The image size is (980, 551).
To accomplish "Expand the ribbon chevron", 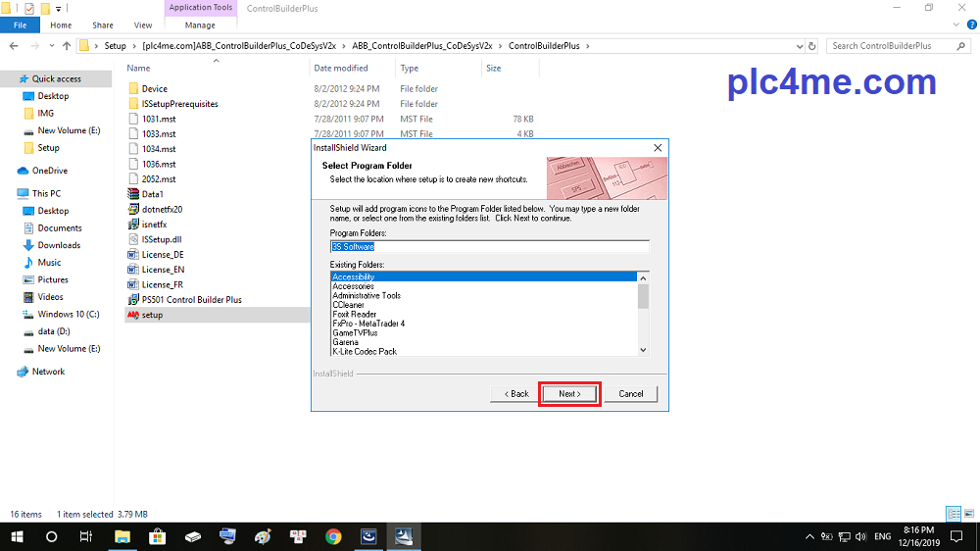I will tap(955, 25).
